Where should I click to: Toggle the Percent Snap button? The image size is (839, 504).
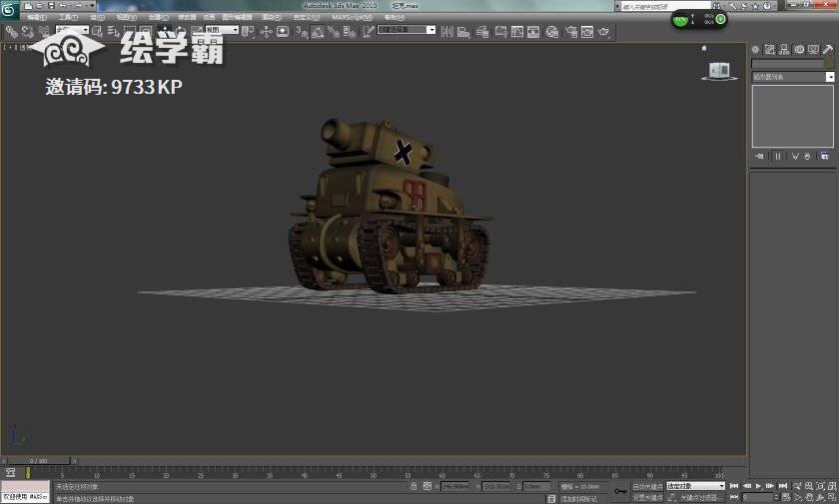(x=334, y=32)
